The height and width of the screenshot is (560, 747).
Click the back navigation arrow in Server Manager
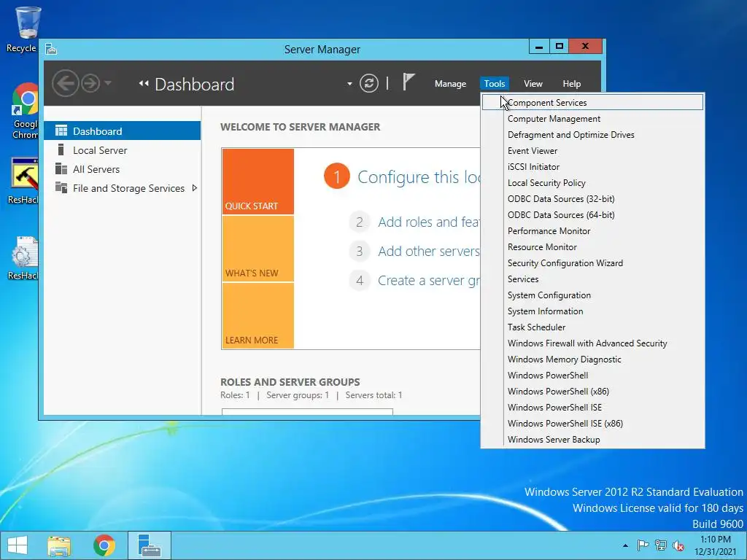65,83
